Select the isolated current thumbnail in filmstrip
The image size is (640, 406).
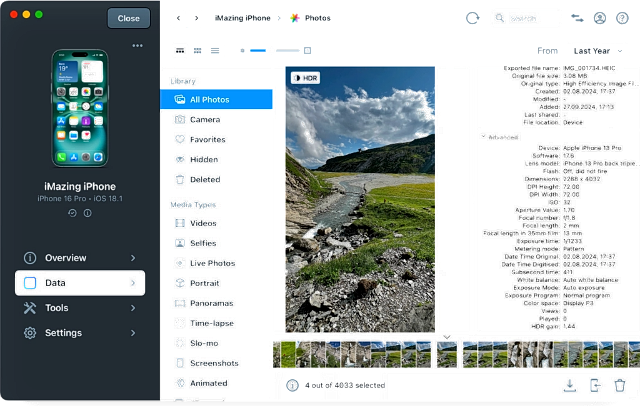tap(447, 355)
